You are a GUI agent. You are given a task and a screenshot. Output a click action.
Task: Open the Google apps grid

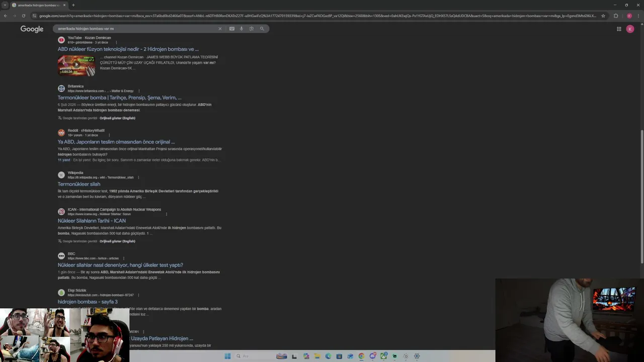(619, 29)
